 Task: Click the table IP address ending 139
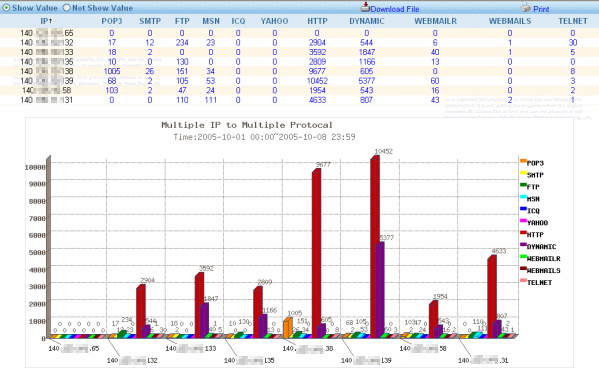click(x=47, y=81)
